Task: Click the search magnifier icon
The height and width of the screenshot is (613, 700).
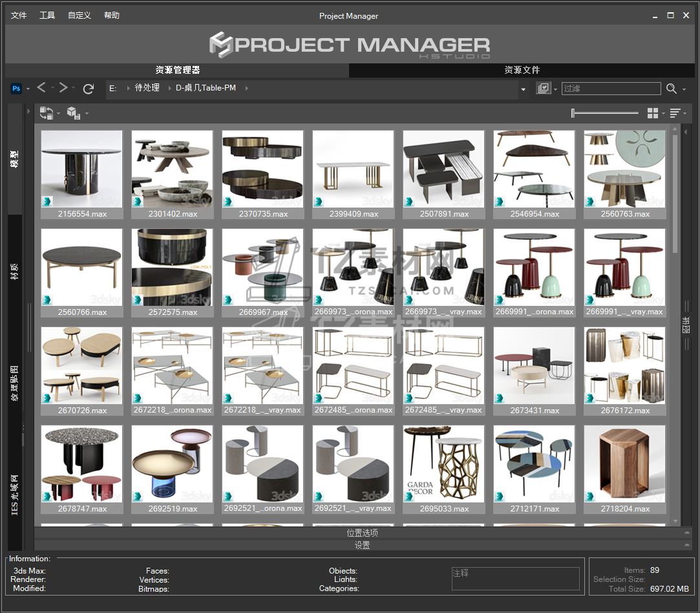Action: point(672,89)
